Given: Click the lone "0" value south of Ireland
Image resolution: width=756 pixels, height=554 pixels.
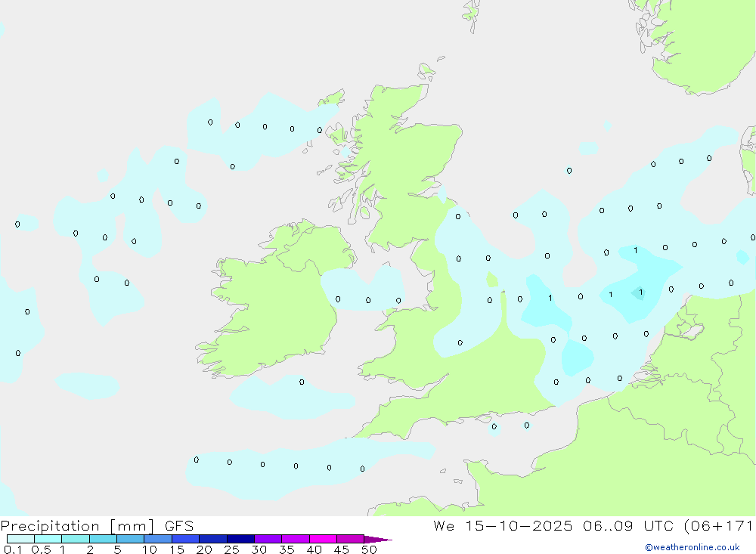Looking at the screenshot, I should (302, 382).
